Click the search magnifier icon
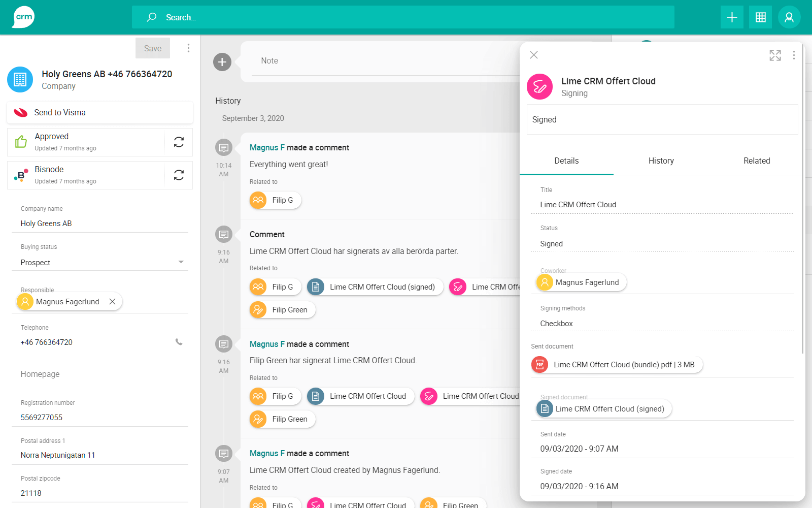812x508 pixels. [151, 17]
